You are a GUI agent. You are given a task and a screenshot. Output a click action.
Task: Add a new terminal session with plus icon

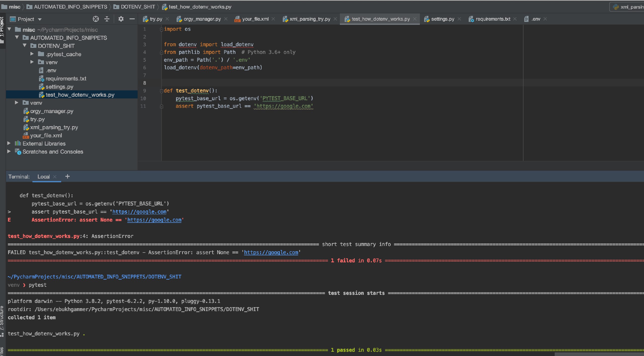click(x=67, y=176)
